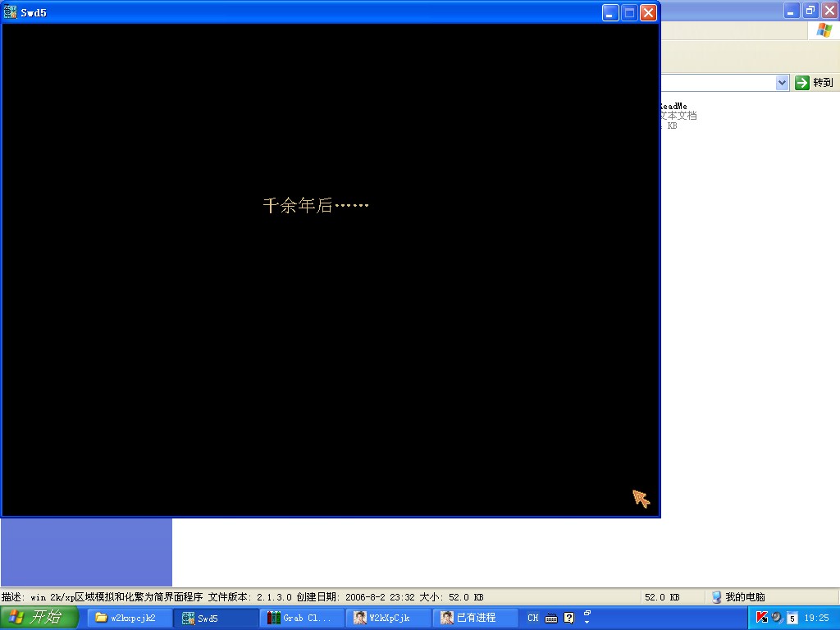Click the Swd5 title bar icon
This screenshot has height=630, width=840.
11,12
